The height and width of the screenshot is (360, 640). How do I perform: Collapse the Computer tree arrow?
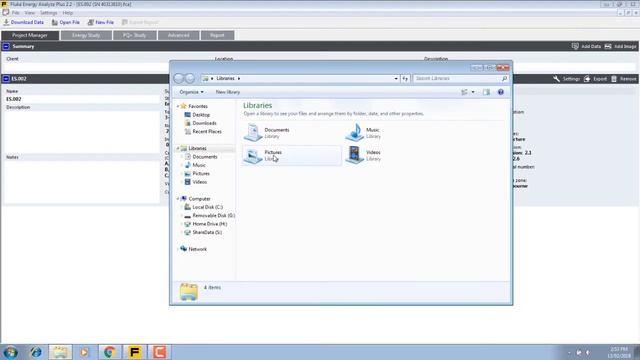coord(178,199)
